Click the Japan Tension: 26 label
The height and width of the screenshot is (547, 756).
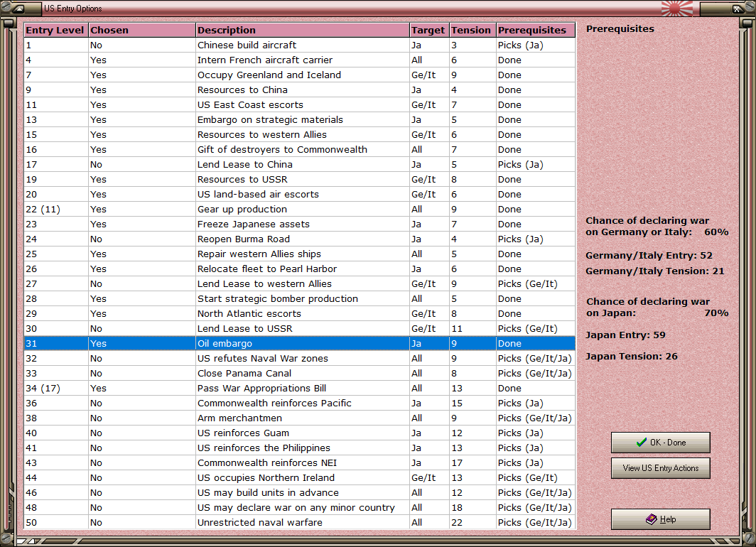[x=632, y=356]
